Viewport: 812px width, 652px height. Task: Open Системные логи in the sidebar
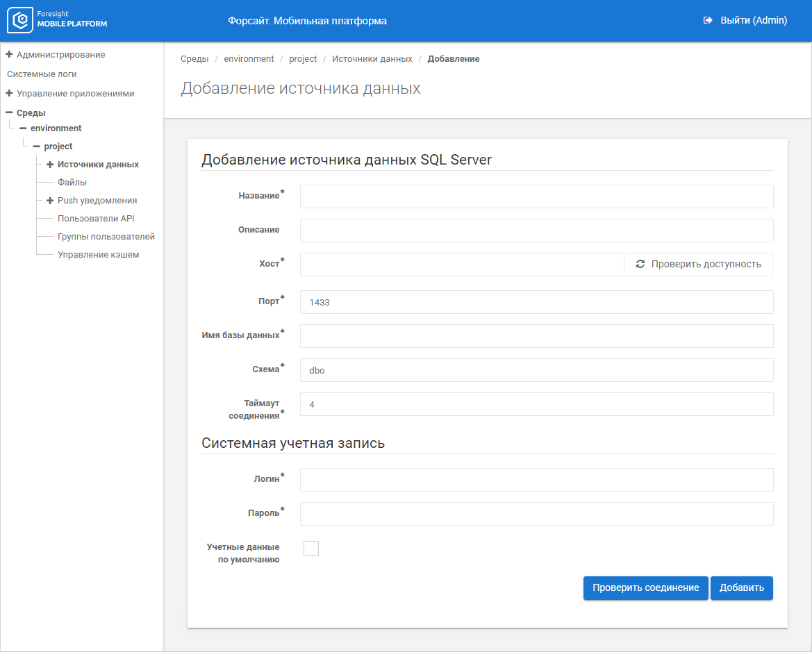point(42,74)
